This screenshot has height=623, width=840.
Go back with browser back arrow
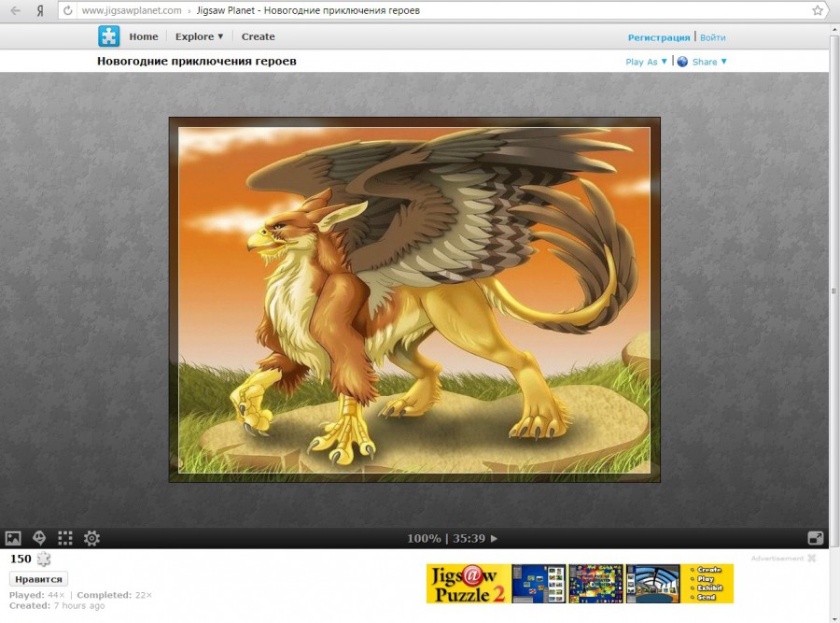[16, 10]
